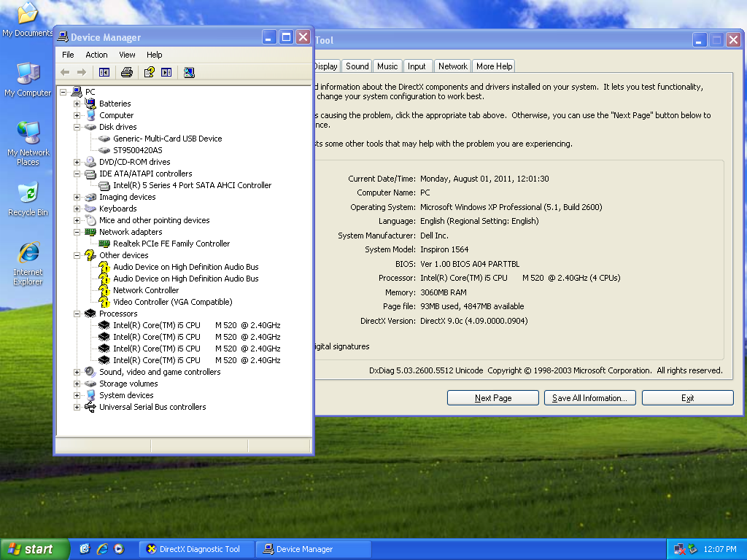Collapse the Processors category
This screenshot has width=747, height=560.
point(77,314)
